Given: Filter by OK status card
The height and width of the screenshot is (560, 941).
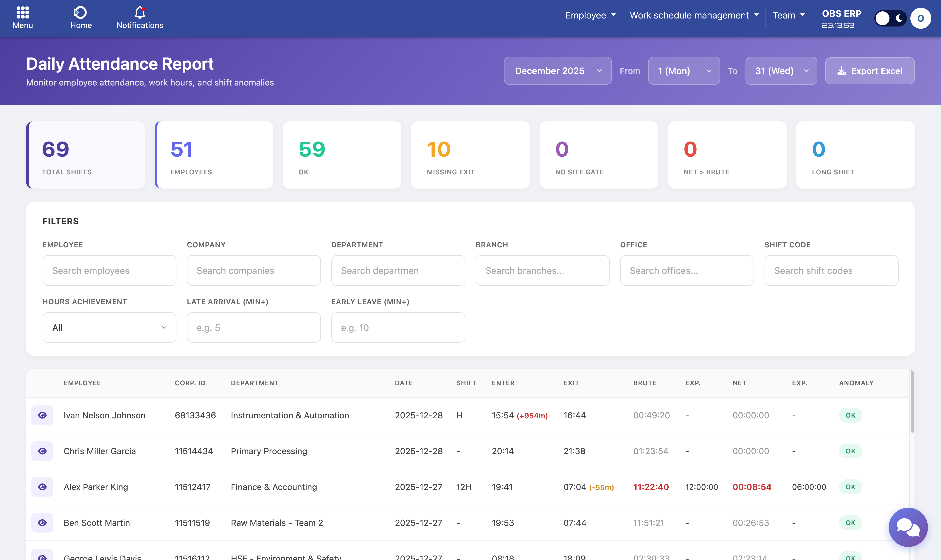Looking at the screenshot, I should tap(342, 155).
